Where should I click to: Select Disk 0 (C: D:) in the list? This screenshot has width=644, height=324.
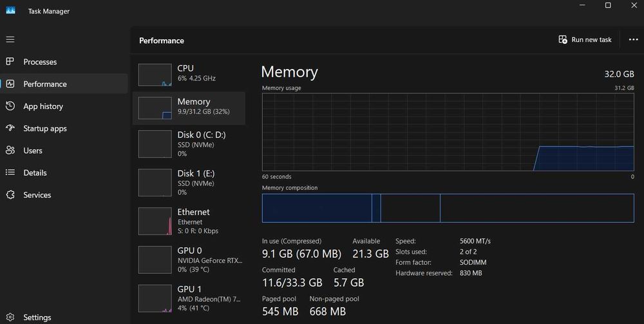pos(190,144)
